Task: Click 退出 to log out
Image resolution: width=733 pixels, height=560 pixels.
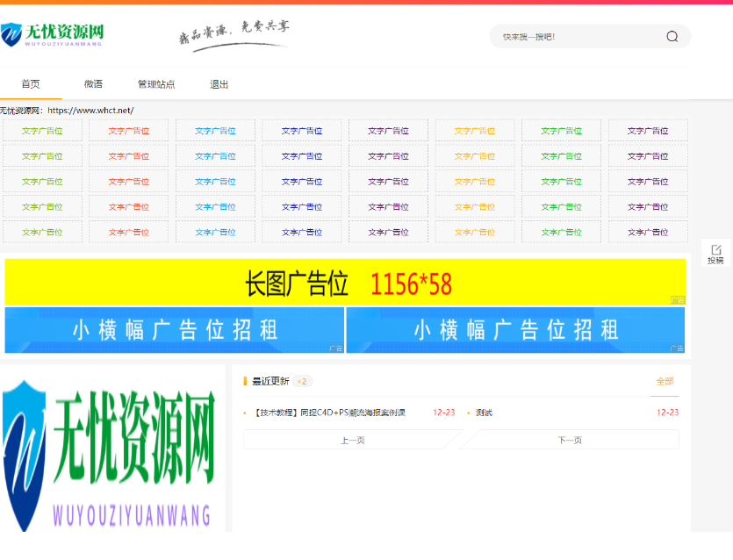Action: (219, 84)
